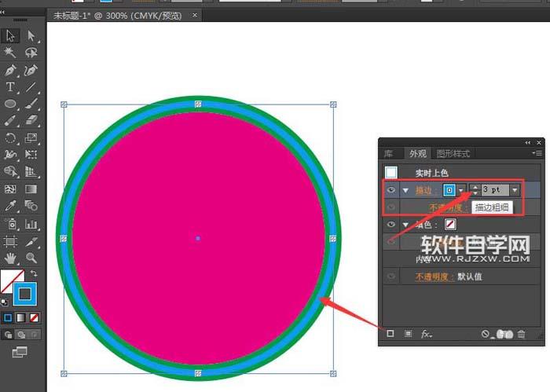Screen dimensions: 550x392
Task: Select the Blend tool
Action: pyautogui.click(x=31, y=206)
